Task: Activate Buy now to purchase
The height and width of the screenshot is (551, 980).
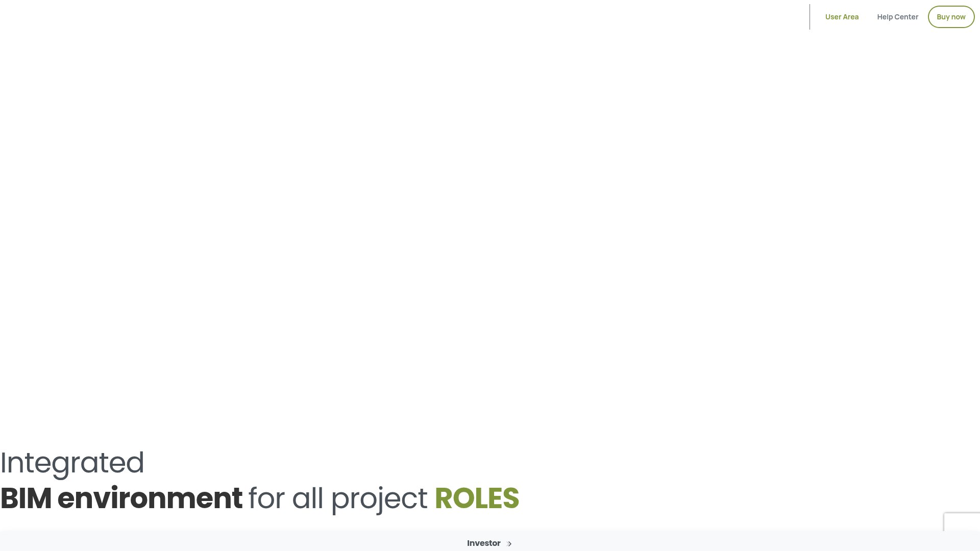Action: click(x=951, y=16)
